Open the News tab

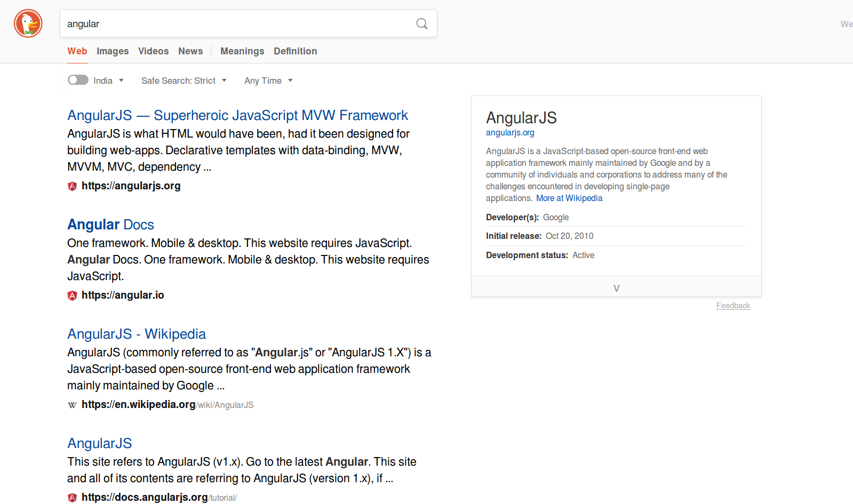[x=190, y=51]
